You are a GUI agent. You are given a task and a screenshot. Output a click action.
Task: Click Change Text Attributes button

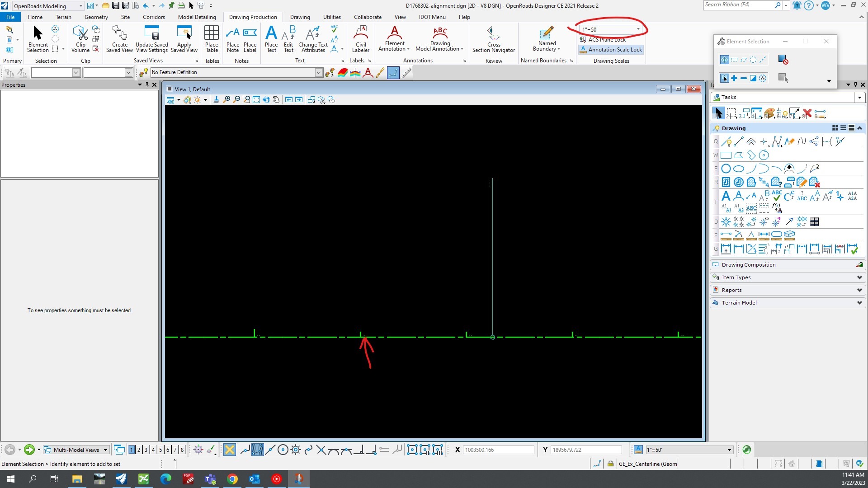point(313,39)
